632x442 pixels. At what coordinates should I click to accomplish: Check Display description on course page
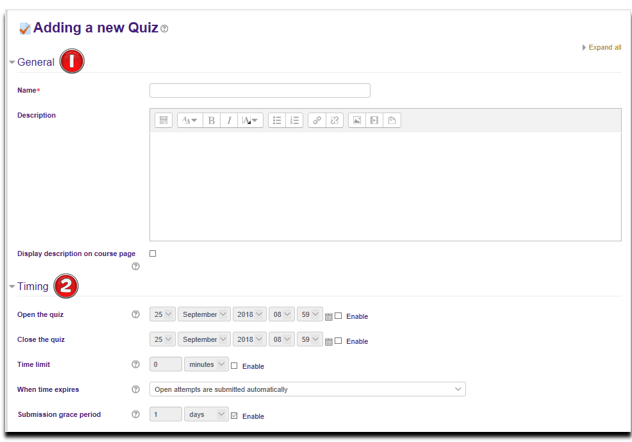pyautogui.click(x=153, y=254)
